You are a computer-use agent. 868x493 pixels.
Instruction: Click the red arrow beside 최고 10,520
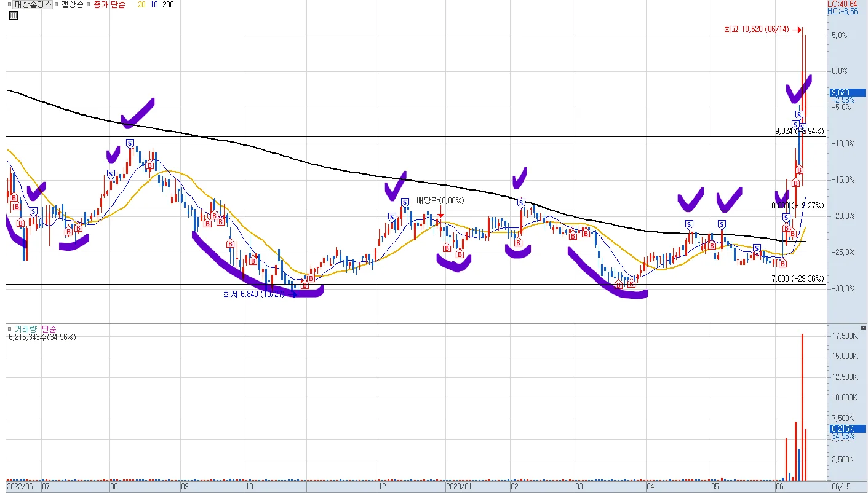click(x=797, y=29)
